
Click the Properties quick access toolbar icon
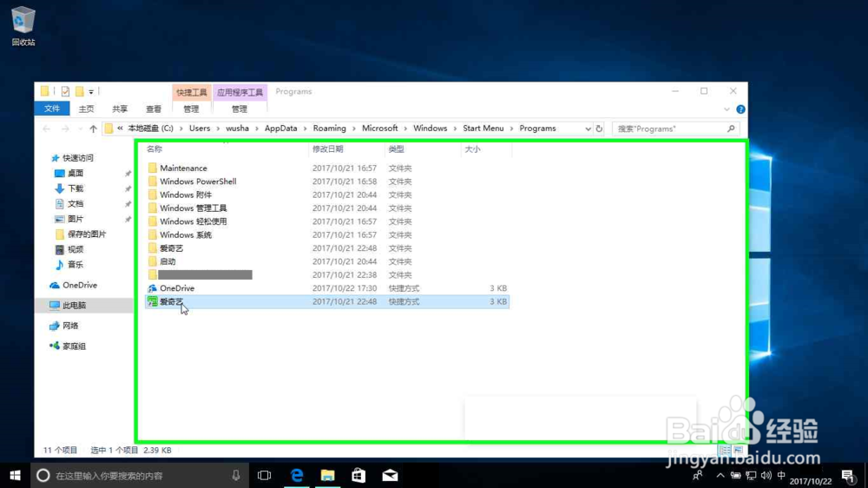tap(65, 91)
